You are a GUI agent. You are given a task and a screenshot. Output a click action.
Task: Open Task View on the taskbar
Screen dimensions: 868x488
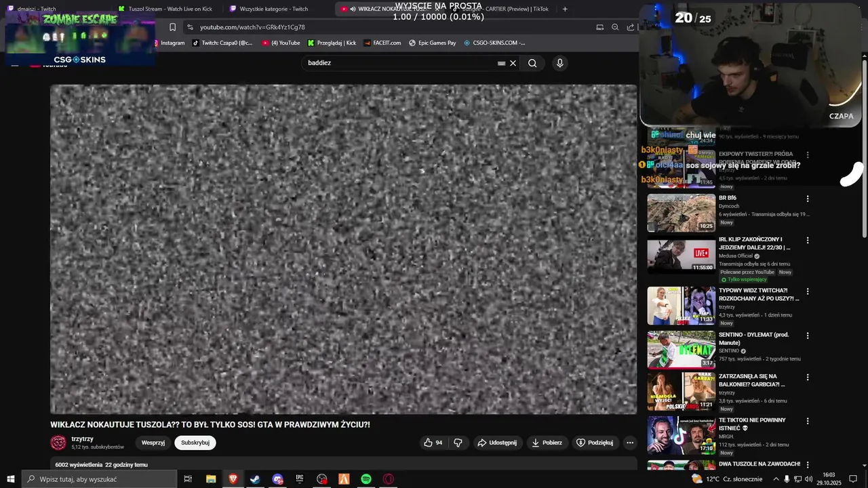pyautogui.click(x=188, y=479)
